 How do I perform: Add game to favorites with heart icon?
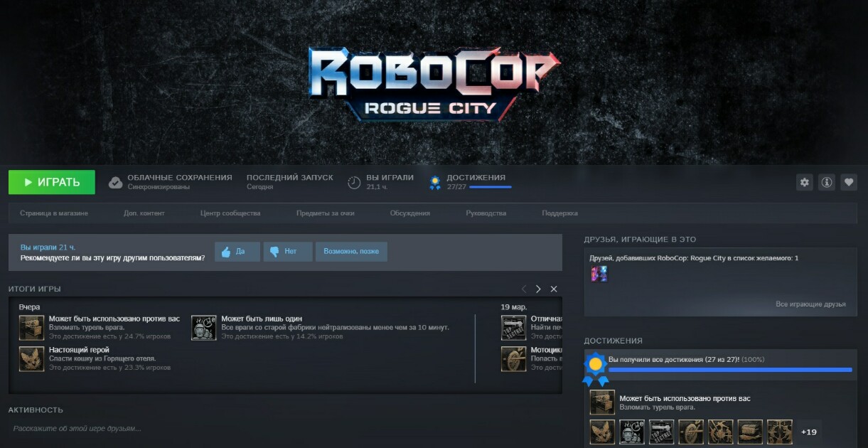[x=849, y=182]
